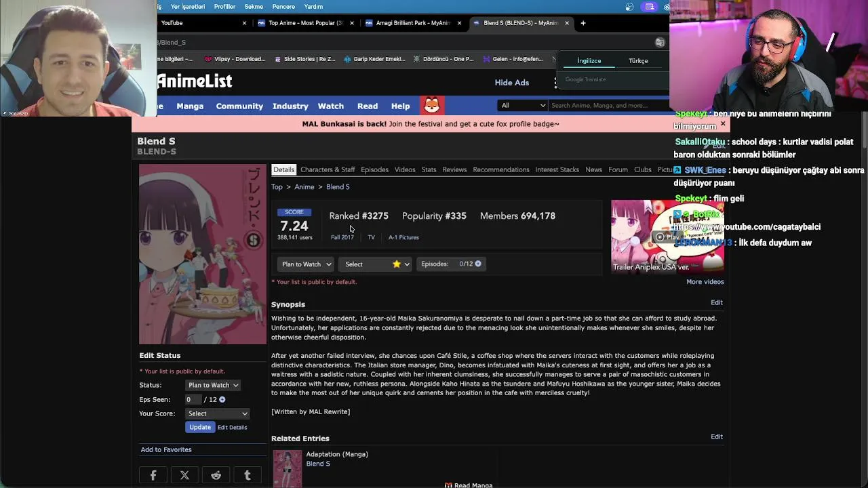Screen dimensions: 868x488
Task: Open Watch menu in navigation bar
Action: tap(331, 106)
